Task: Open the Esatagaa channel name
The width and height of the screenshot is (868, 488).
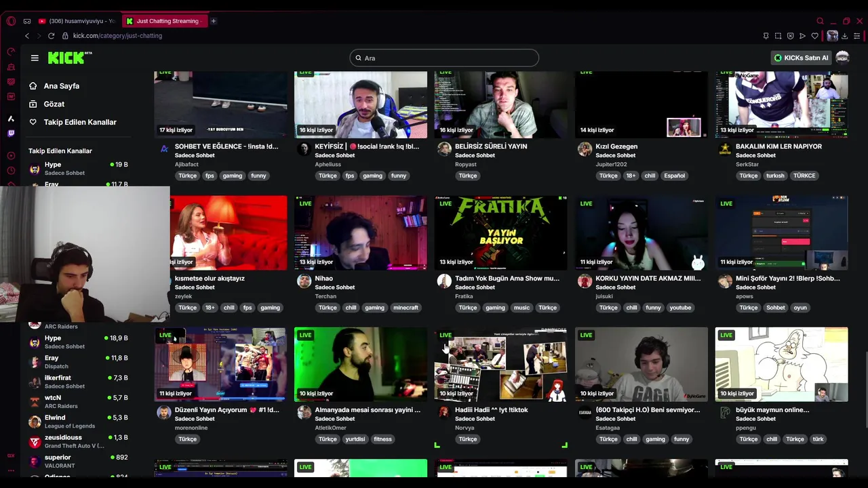Action: (x=608, y=428)
